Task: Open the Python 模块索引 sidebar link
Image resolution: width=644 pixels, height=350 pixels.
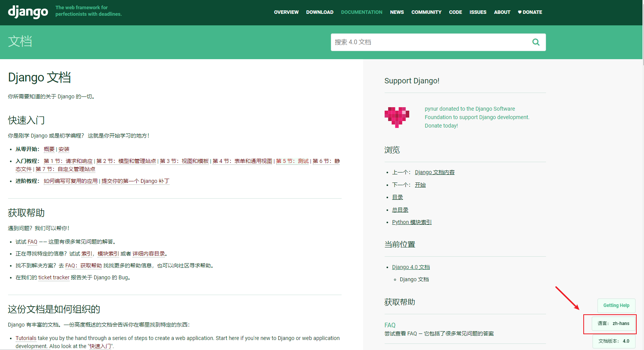Action: (412, 222)
